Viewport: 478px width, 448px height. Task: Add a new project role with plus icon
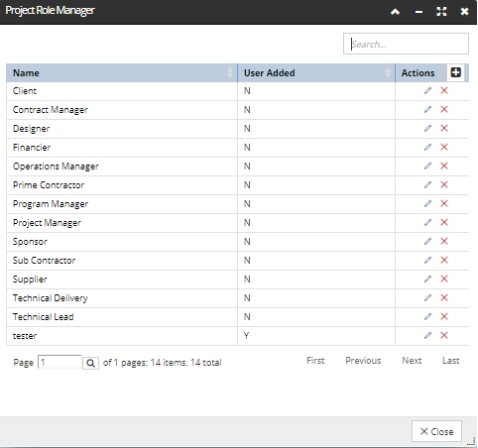455,72
